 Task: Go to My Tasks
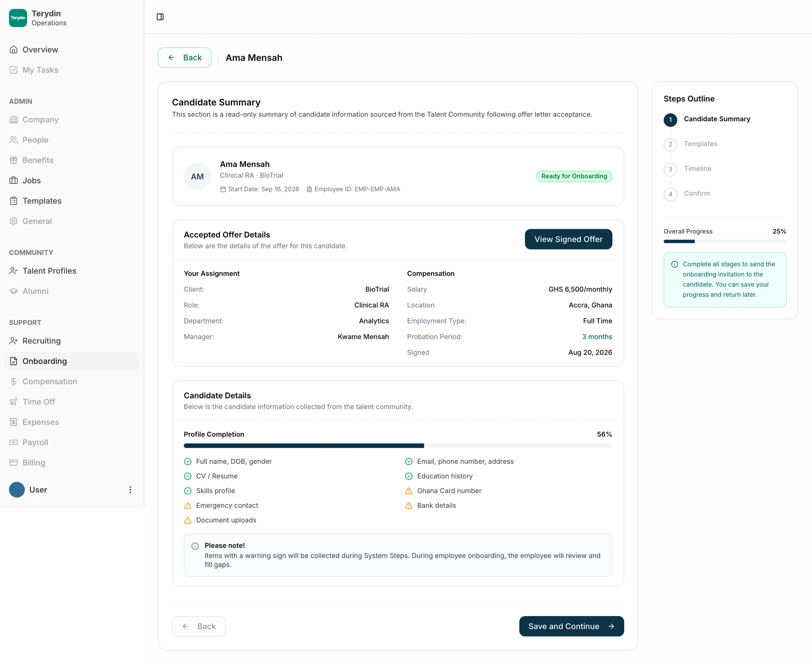(x=72, y=70)
